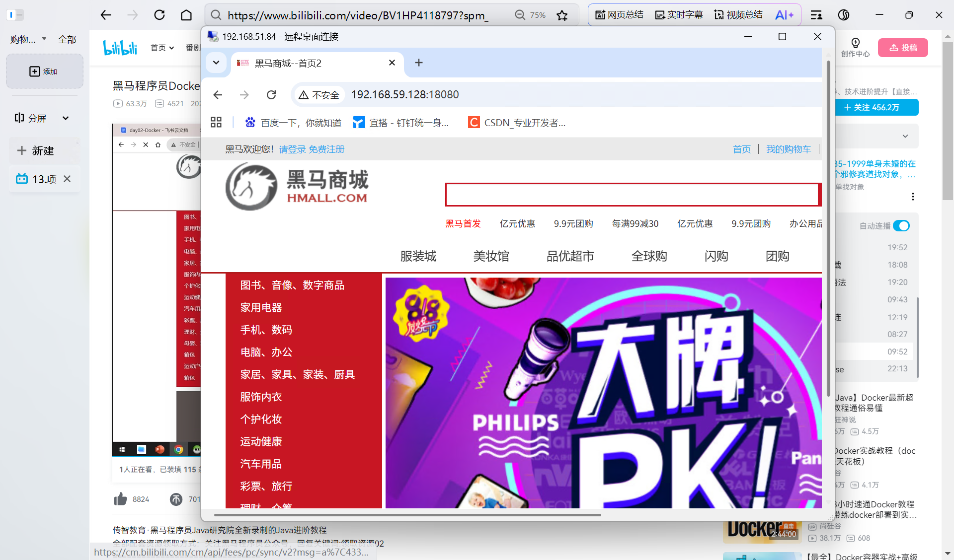Toggle the 自动连播 autoplay switch

pos(901,226)
